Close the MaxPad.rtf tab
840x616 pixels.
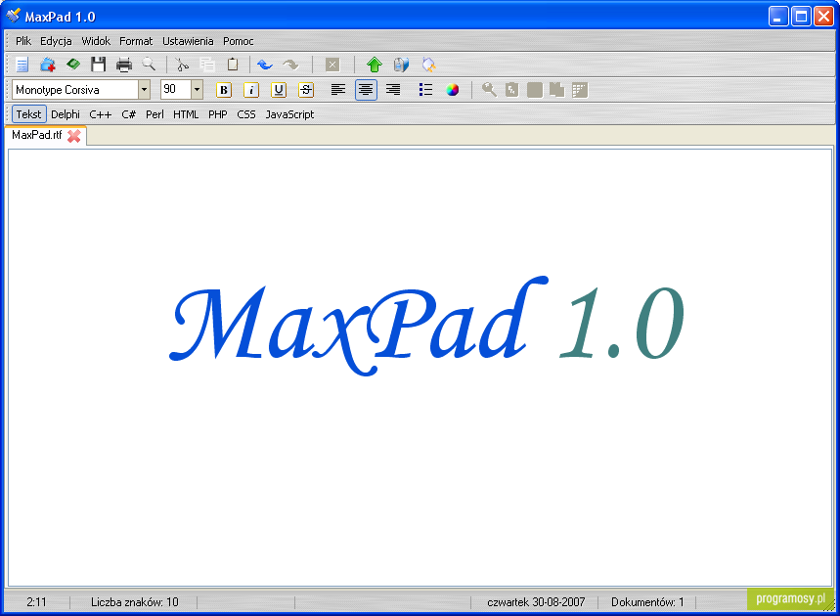coord(74,136)
